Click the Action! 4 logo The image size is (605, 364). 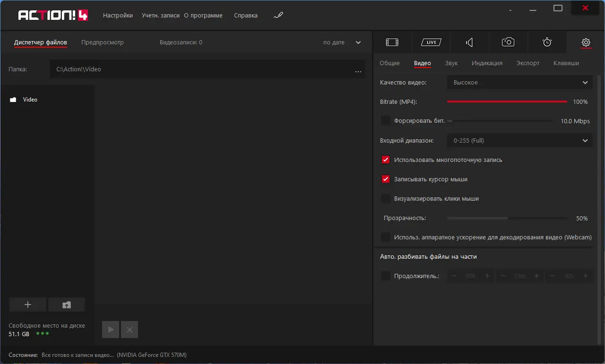(x=54, y=15)
